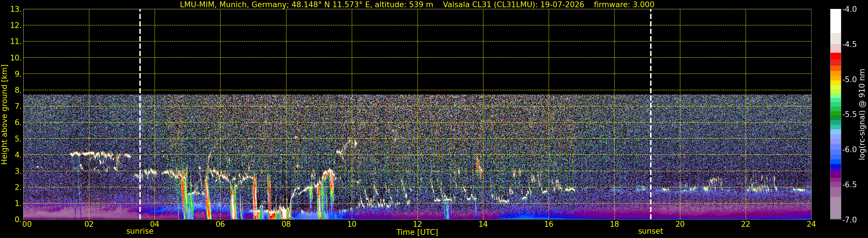The width and height of the screenshot is (868, 238).
Task: Click the height axis tick label '12.'
Action: (16, 25)
